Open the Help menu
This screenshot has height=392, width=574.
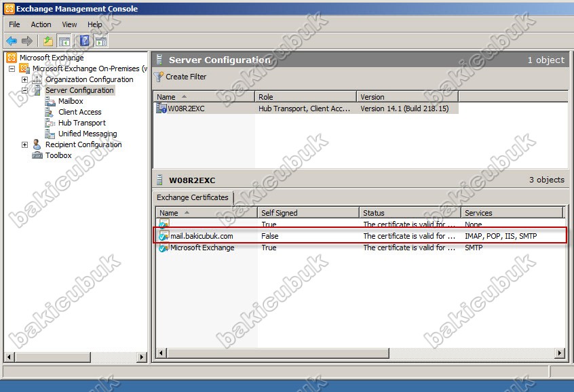[x=94, y=24]
